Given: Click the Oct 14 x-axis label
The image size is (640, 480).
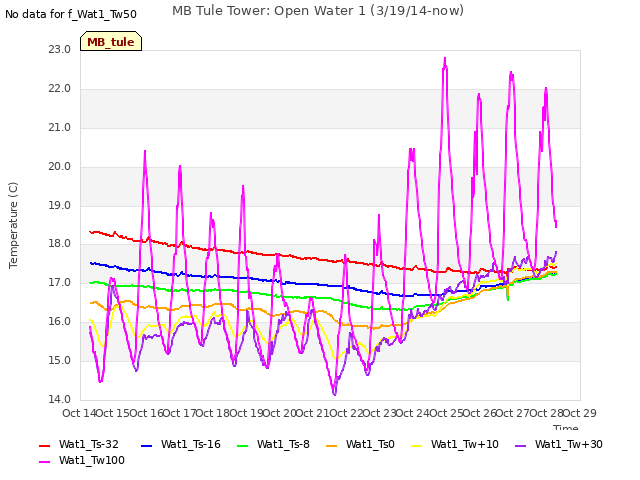Looking at the screenshot, I should click(79, 413).
